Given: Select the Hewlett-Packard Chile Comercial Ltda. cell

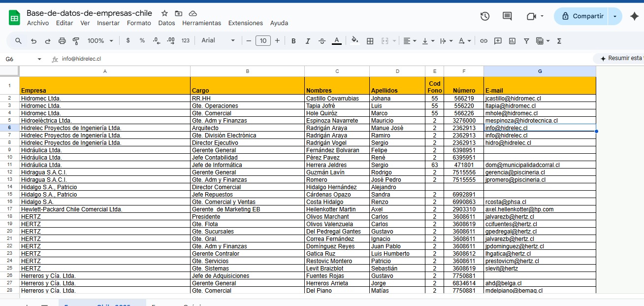Looking at the screenshot, I should pyautogui.click(x=105, y=209).
